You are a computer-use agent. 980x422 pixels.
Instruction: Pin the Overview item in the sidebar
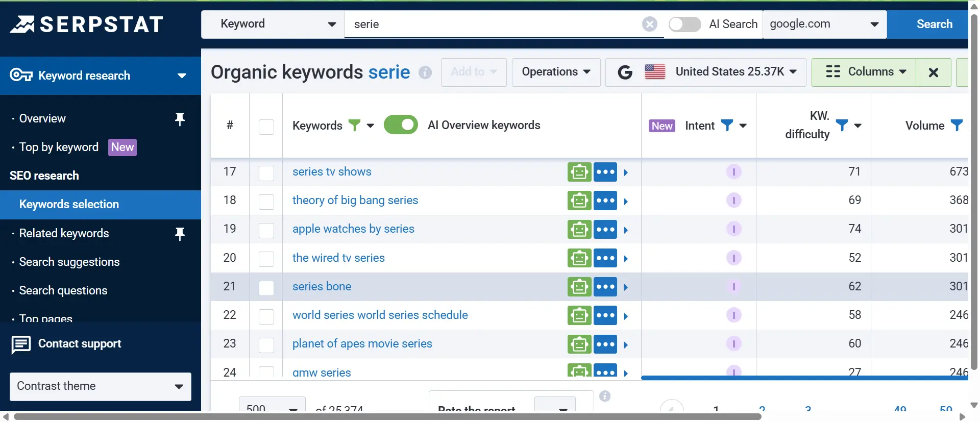pos(180,119)
